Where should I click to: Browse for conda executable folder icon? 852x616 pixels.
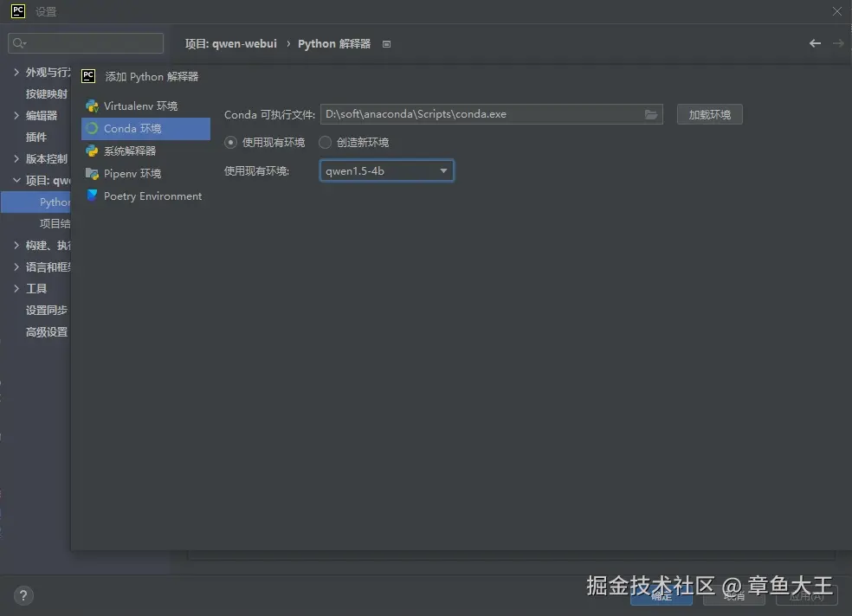tap(650, 114)
